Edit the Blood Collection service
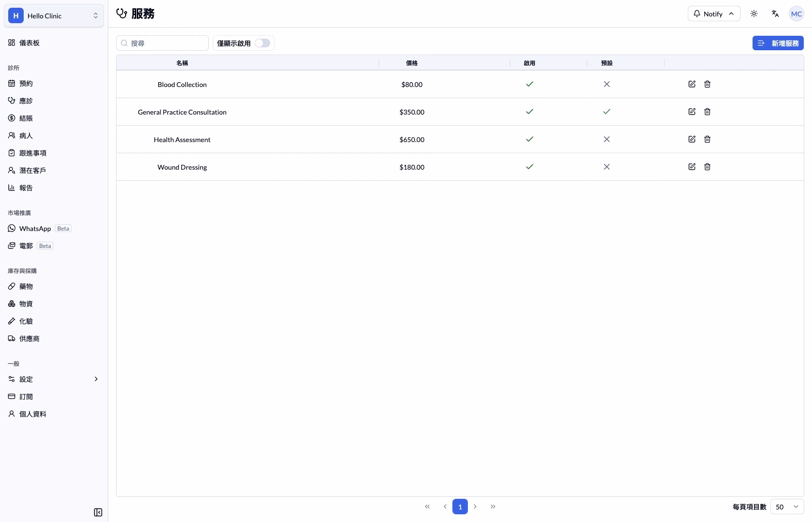Viewport: 812px width, 522px height. (x=692, y=84)
